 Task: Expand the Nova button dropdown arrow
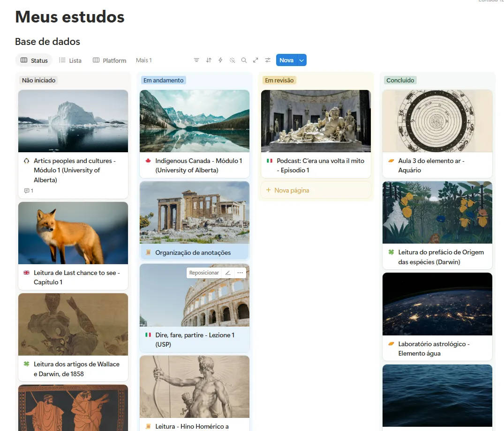[x=301, y=60]
